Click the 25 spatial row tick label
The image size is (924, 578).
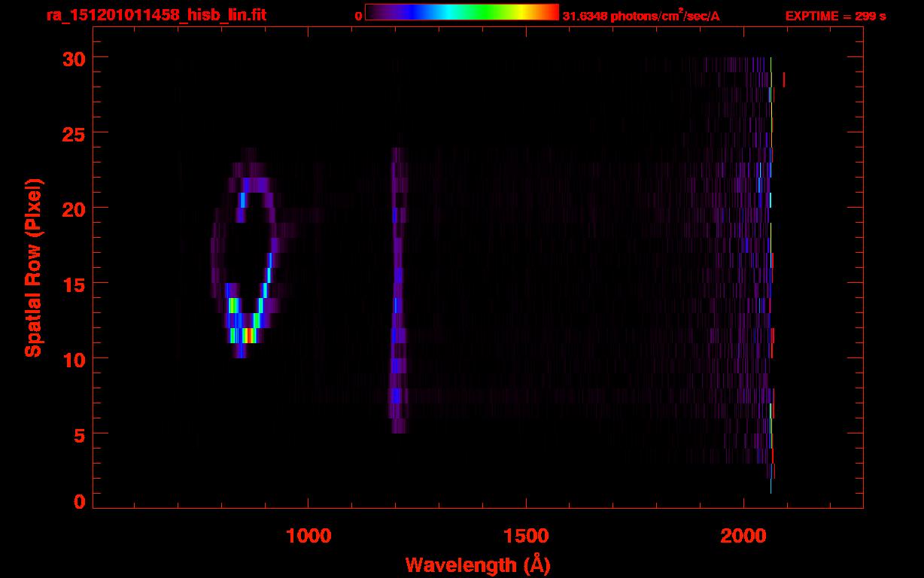74,132
